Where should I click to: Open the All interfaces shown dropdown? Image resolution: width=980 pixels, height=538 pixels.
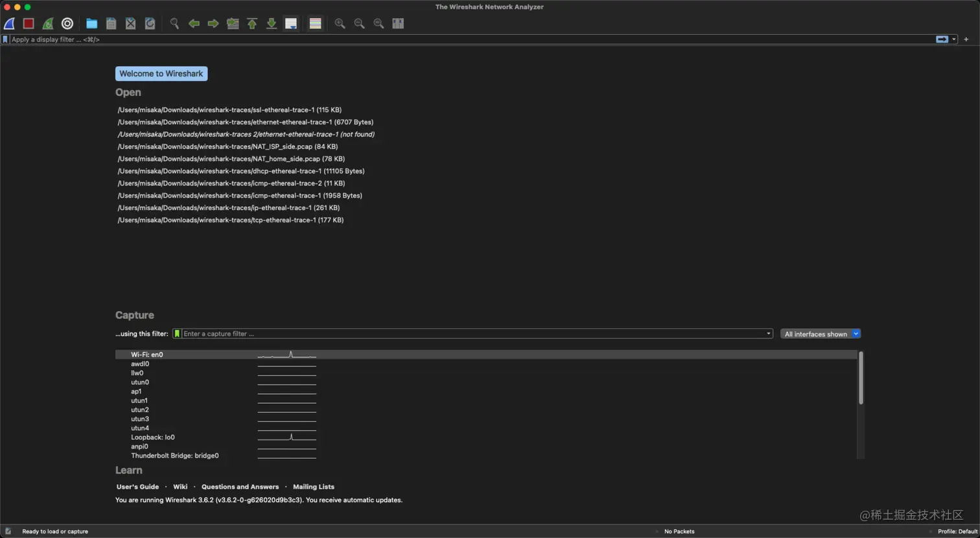(821, 334)
